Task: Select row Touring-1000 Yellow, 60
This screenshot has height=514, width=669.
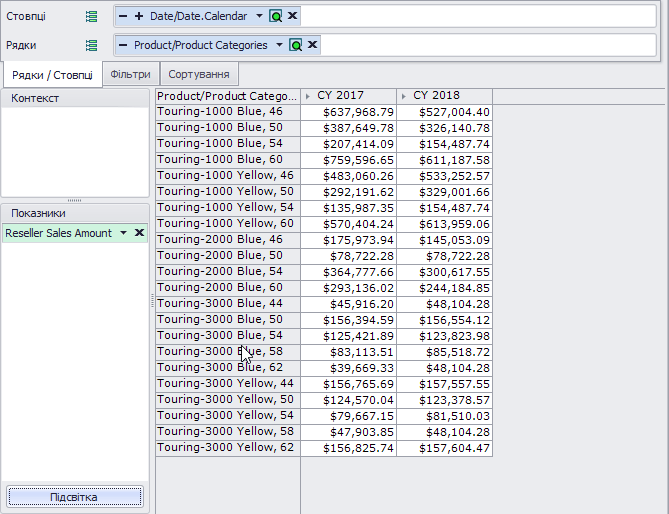Action: click(228, 224)
